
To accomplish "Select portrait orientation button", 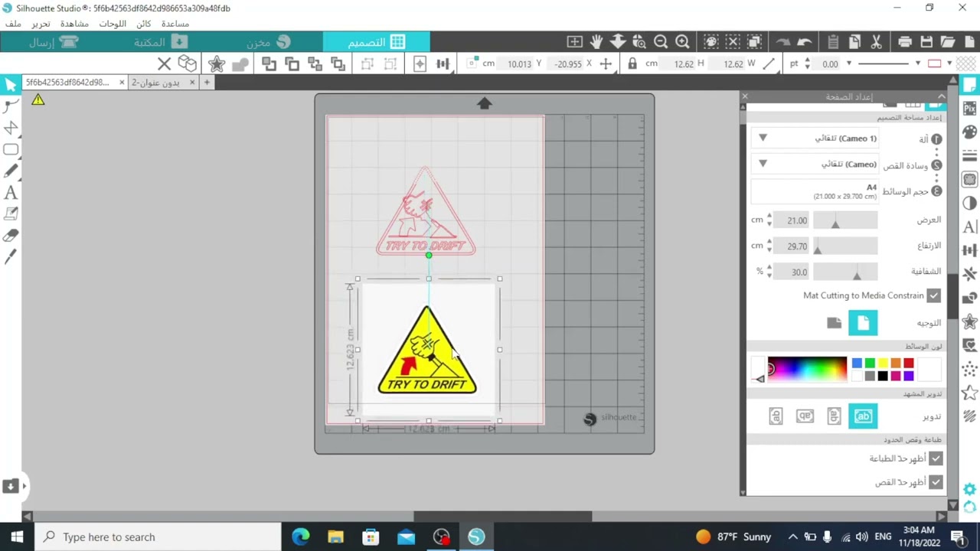I will (863, 323).
